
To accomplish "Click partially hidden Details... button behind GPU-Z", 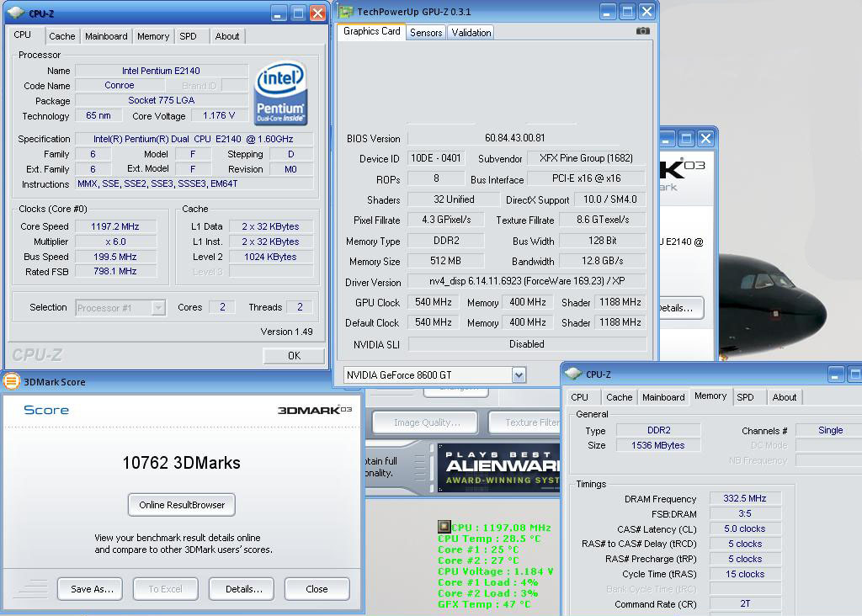I will (x=680, y=308).
